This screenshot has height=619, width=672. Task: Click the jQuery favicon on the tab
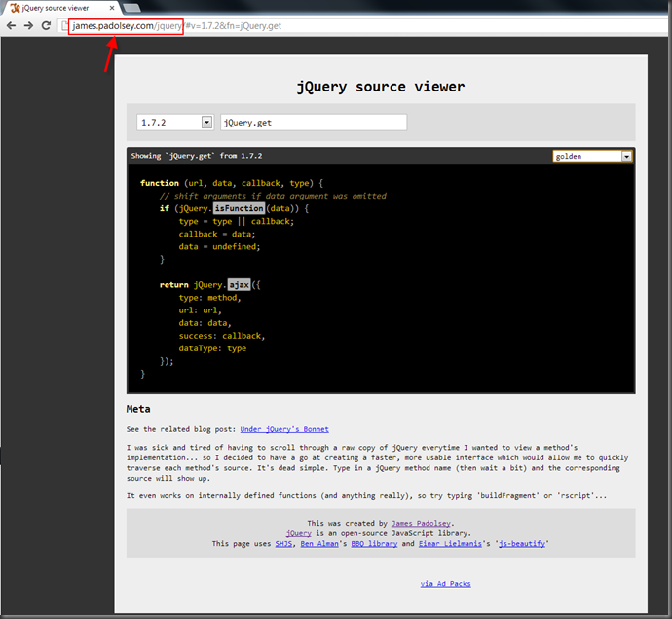[x=15, y=8]
